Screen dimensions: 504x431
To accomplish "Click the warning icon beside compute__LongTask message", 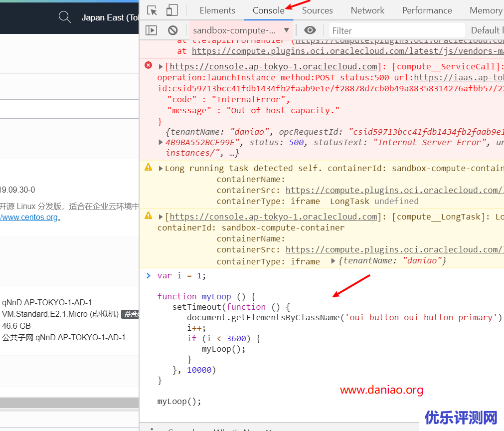I will 148,216.
